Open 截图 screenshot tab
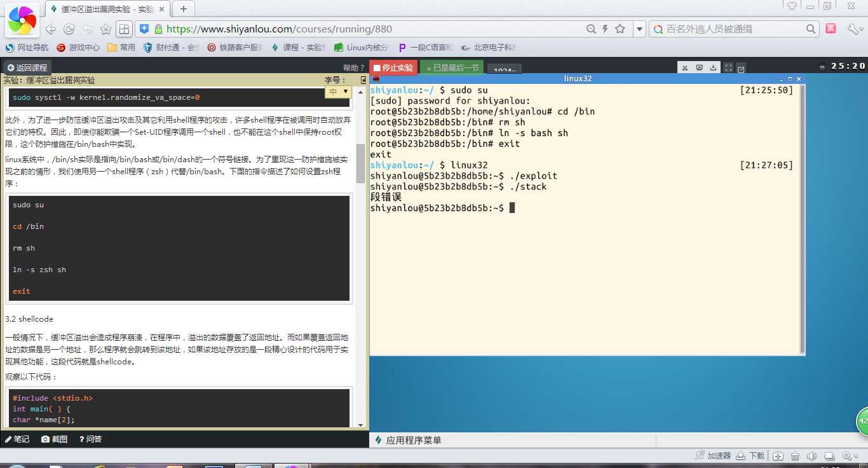This screenshot has width=868, height=468. click(x=55, y=439)
